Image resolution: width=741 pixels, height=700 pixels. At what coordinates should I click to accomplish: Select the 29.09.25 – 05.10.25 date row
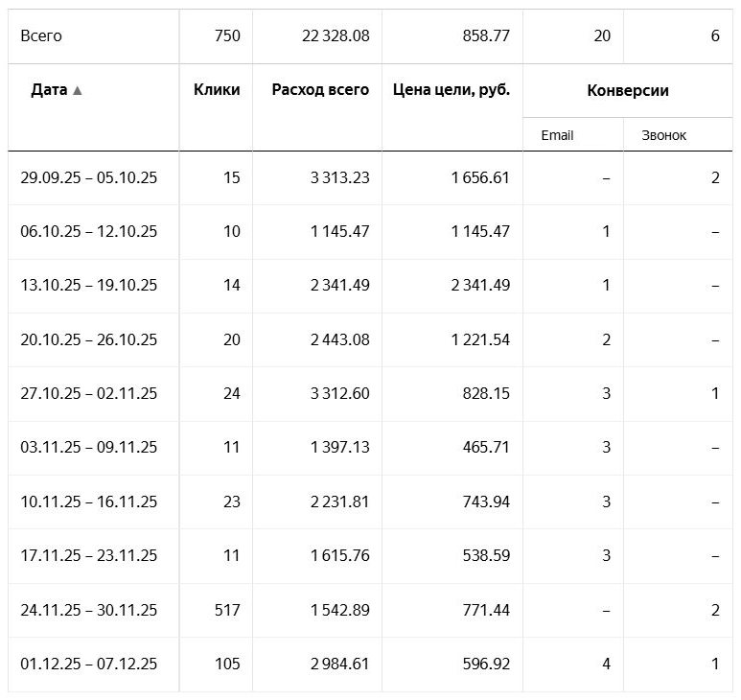[88, 177]
